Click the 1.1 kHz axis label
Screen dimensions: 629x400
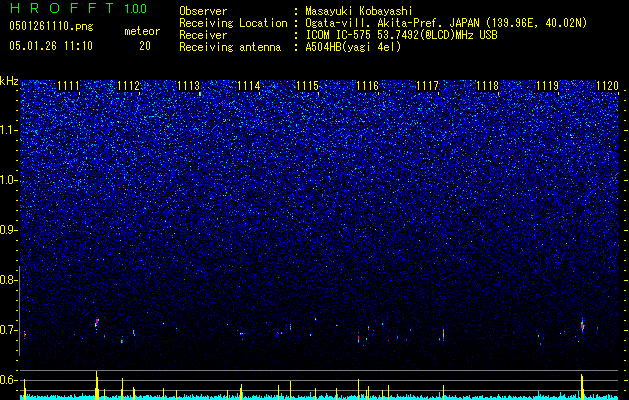(9, 130)
